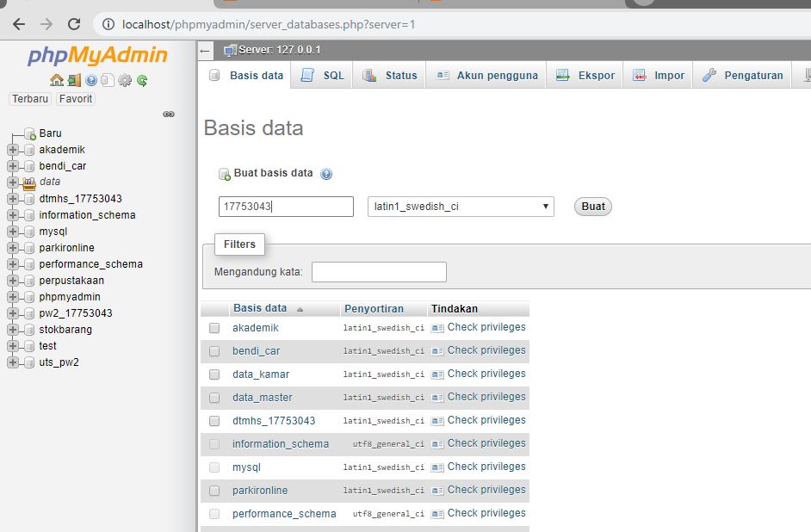Reload the navigation panel with green arrow icon

coord(142,80)
